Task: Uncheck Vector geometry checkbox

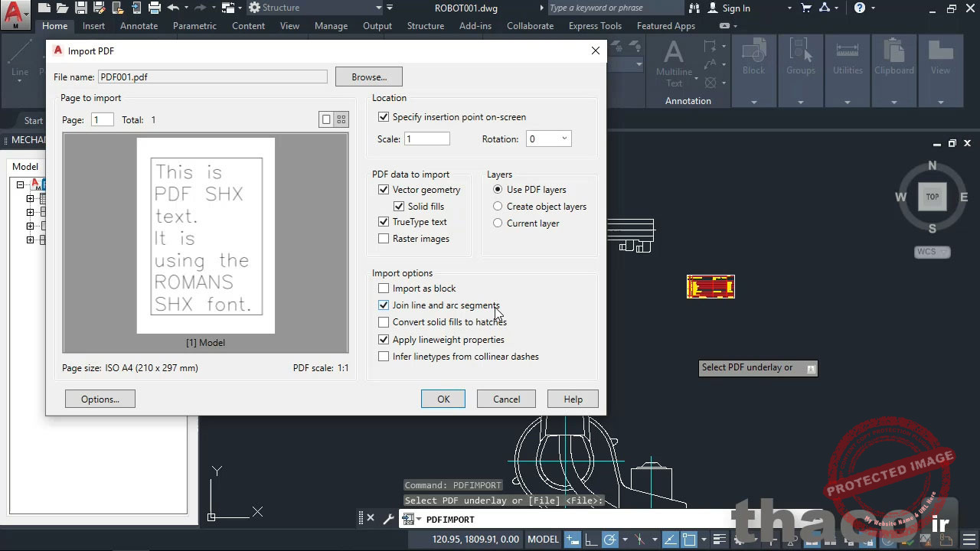Action: click(384, 190)
